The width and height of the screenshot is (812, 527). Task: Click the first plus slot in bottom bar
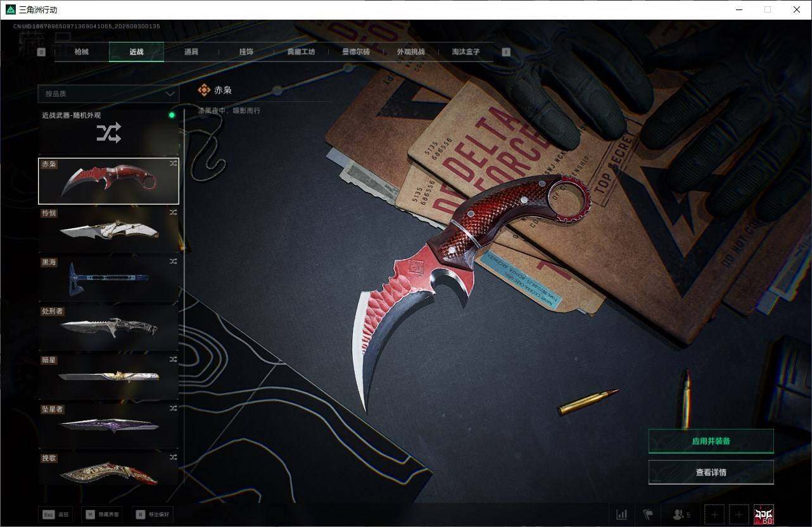tap(714, 514)
